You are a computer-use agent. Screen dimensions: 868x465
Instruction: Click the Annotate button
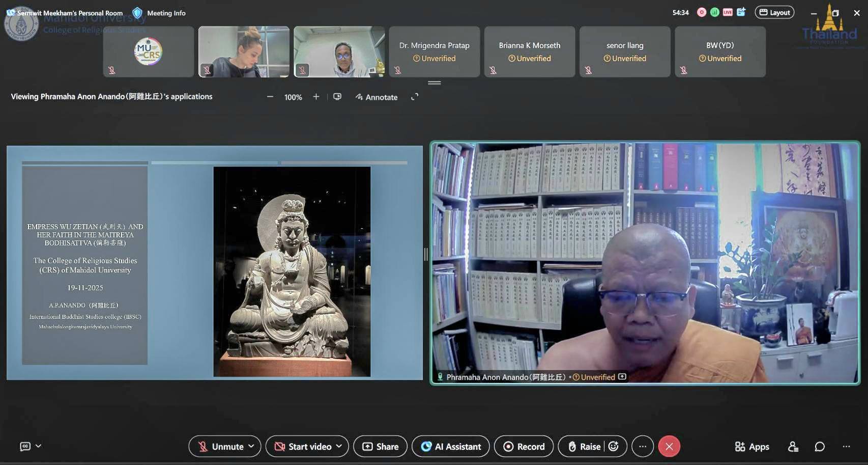coord(377,97)
